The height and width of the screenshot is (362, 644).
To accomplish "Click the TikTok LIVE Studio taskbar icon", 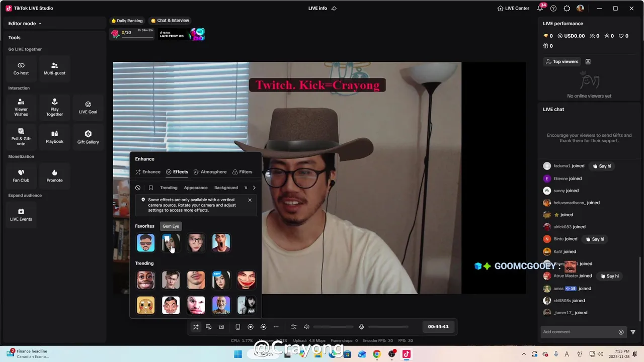I will [407, 354].
